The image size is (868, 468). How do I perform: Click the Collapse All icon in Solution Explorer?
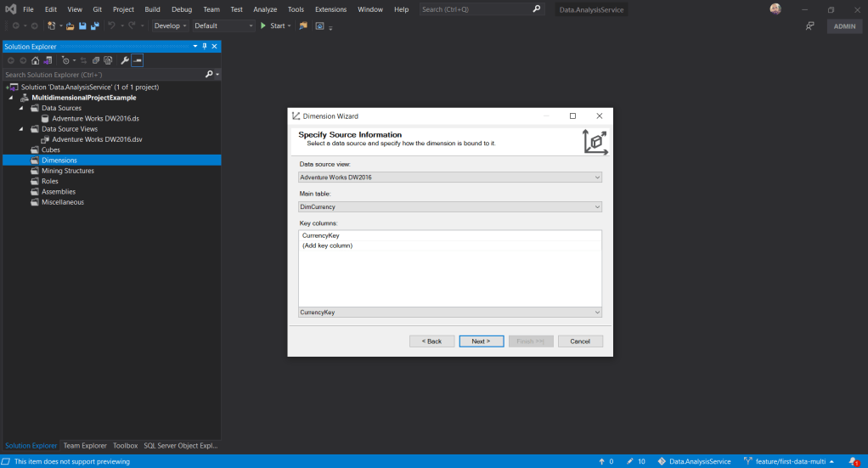(96, 61)
